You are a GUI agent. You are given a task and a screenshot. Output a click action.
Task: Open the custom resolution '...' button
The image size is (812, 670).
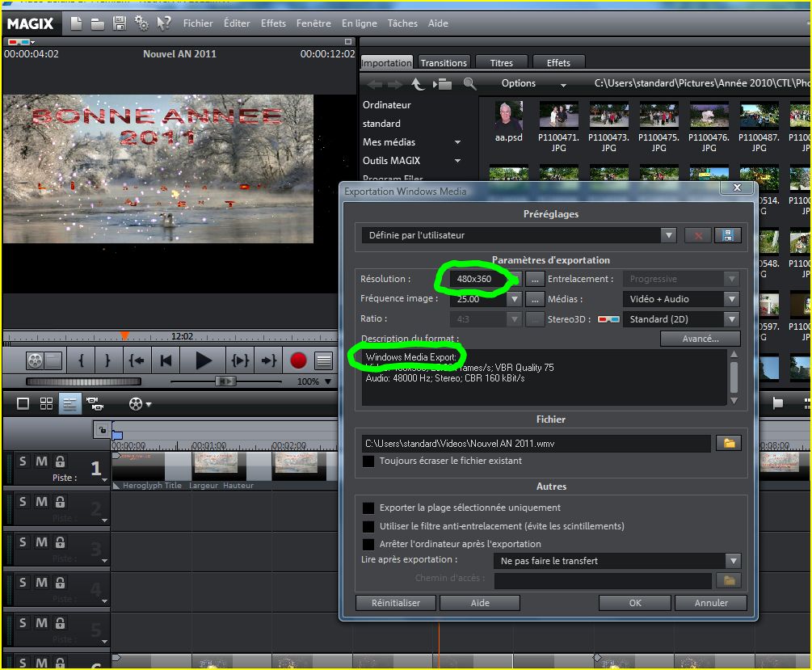point(535,279)
